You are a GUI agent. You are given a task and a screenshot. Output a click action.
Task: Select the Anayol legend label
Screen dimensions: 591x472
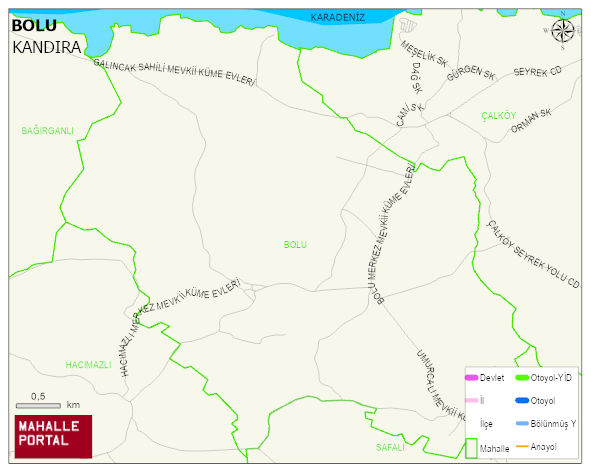tap(544, 447)
